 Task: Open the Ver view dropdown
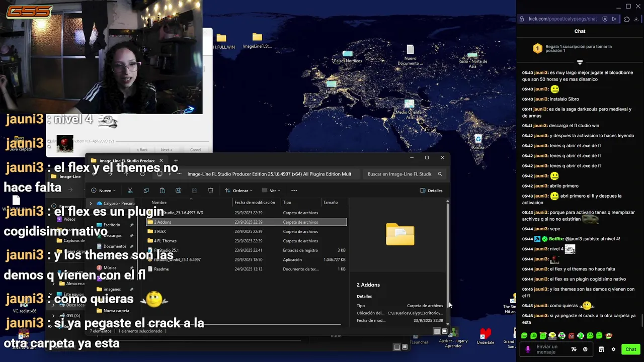271,191
